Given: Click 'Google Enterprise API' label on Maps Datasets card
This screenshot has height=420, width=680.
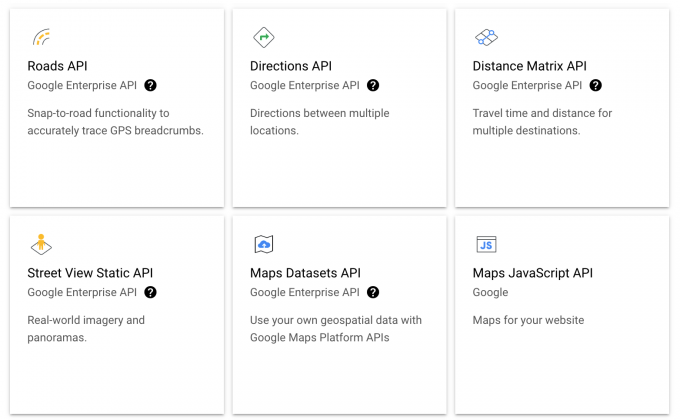Looking at the screenshot, I should [x=305, y=292].
